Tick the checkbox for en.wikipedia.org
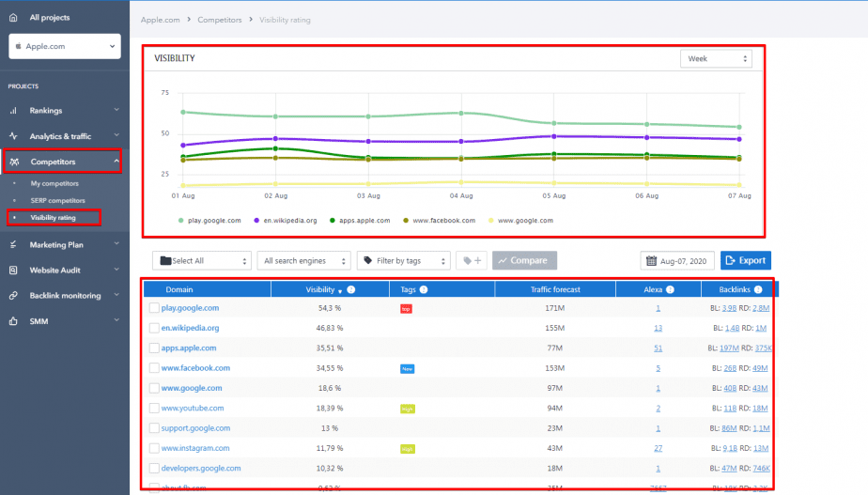This screenshot has height=495, width=868. click(154, 328)
